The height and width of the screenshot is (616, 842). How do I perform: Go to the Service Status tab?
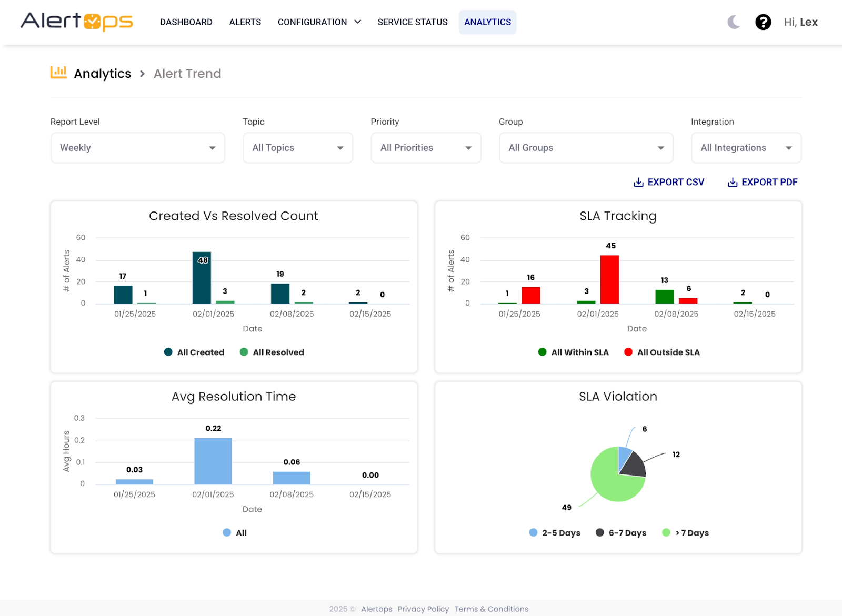click(412, 22)
